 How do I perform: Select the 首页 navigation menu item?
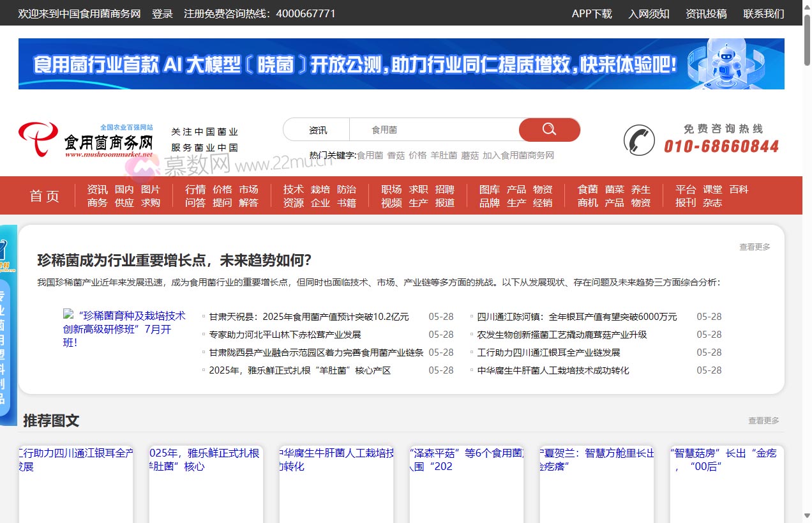point(44,196)
